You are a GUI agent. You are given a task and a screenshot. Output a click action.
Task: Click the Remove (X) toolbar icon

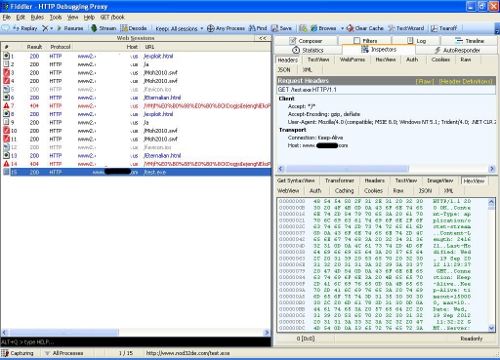point(45,28)
